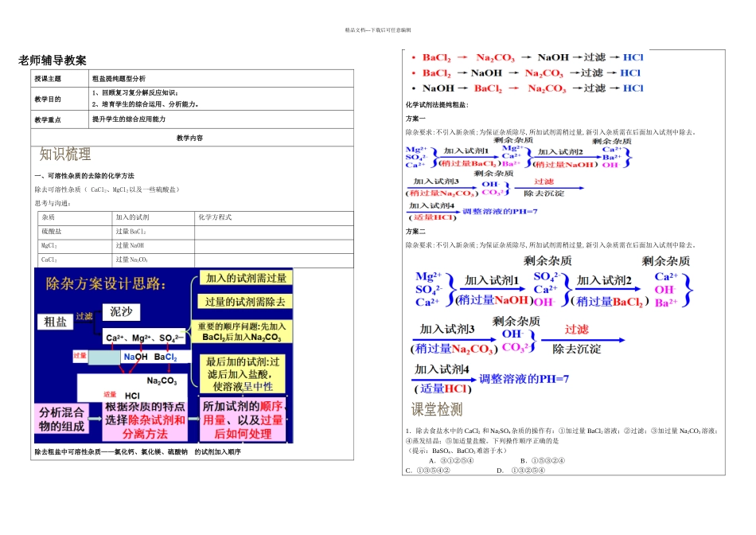Click the yellow box "过量的试剂需除去"
The height and width of the screenshot is (535, 756).
[245, 302]
